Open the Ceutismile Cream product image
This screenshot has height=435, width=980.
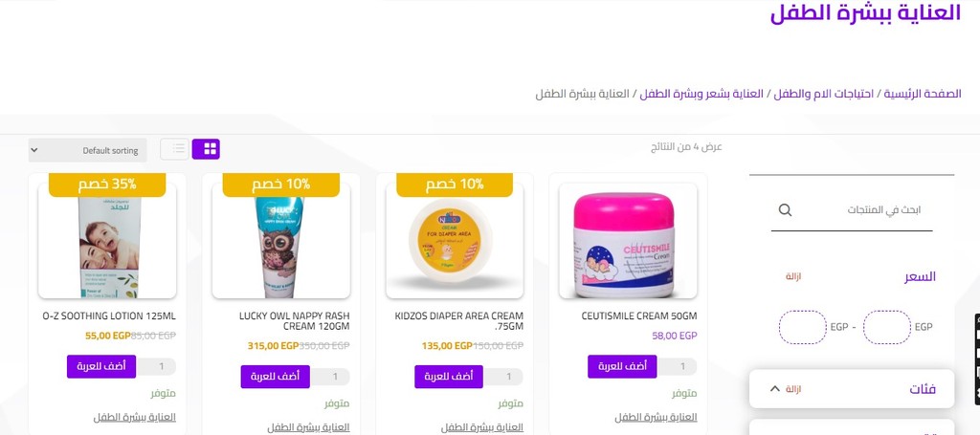pos(628,241)
